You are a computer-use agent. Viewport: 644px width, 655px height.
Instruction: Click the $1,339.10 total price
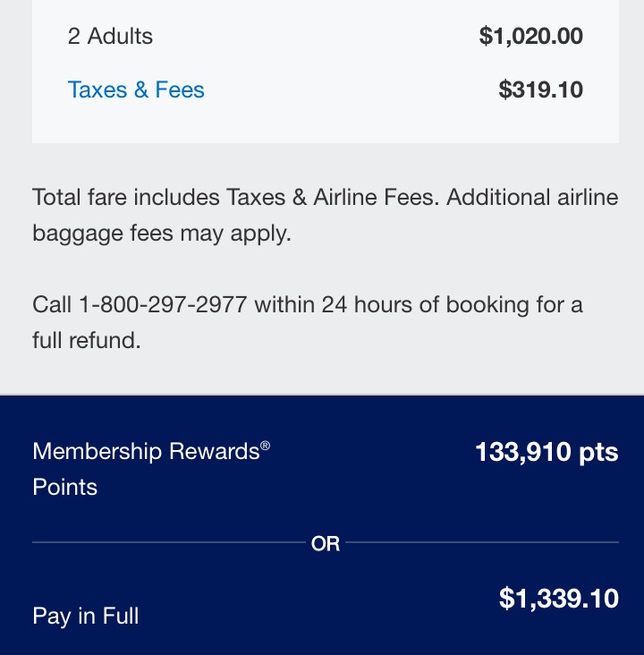[558, 599]
